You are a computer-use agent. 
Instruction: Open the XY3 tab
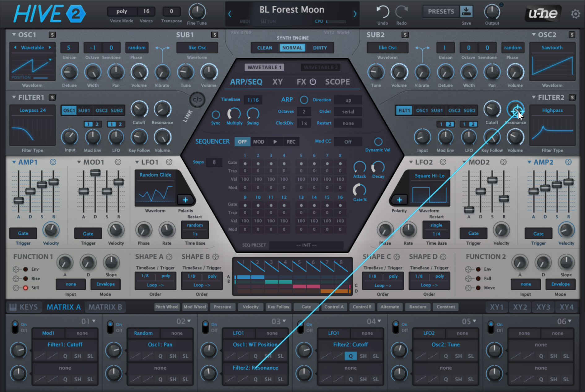point(543,307)
